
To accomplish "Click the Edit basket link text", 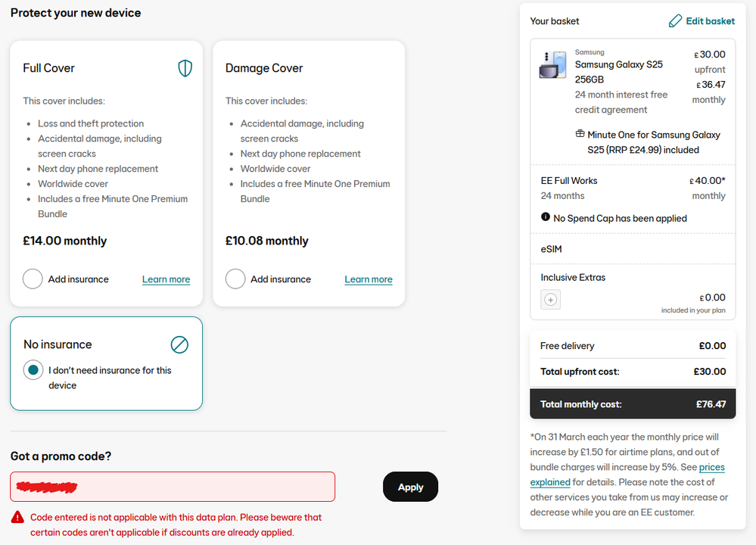I will pos(710,21).
